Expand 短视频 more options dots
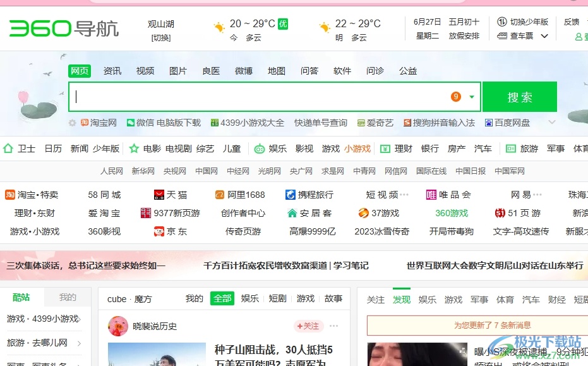This screenshot has width=588, height=366. 404,195
